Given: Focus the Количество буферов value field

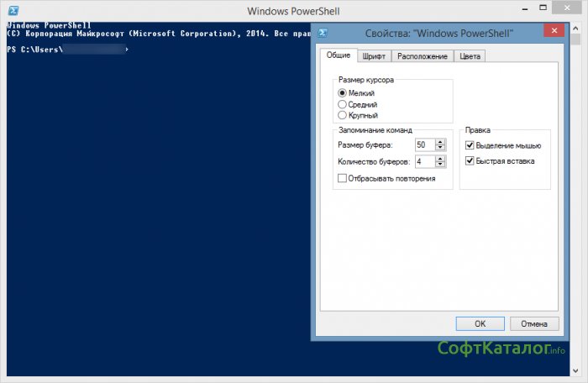Looking at the screenshot, I should click(424, 161).
